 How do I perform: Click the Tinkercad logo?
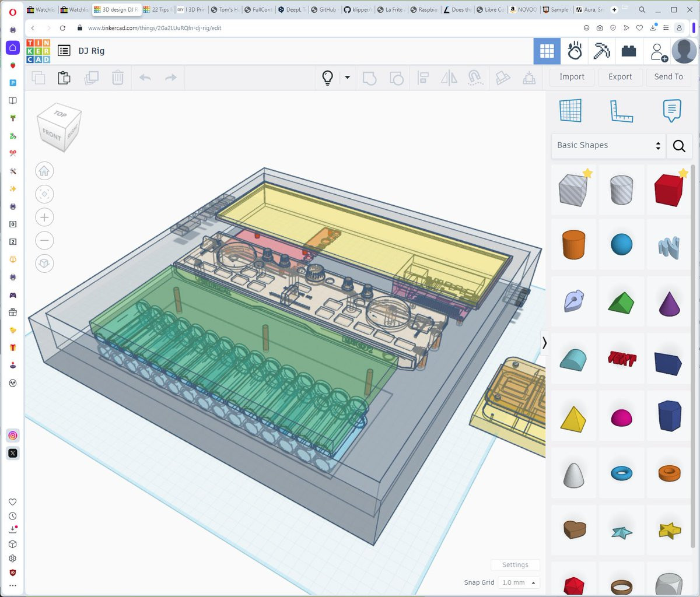point(38,51)
